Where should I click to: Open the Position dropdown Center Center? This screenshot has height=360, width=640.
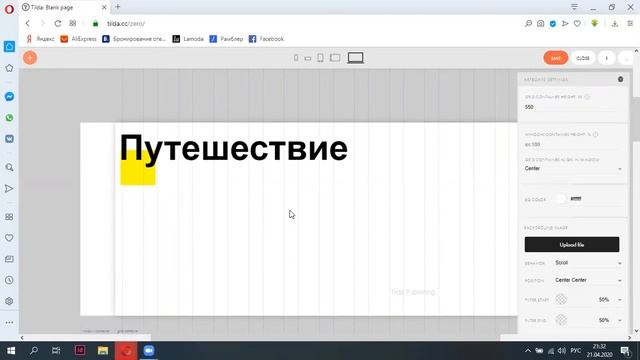(588, 280)
